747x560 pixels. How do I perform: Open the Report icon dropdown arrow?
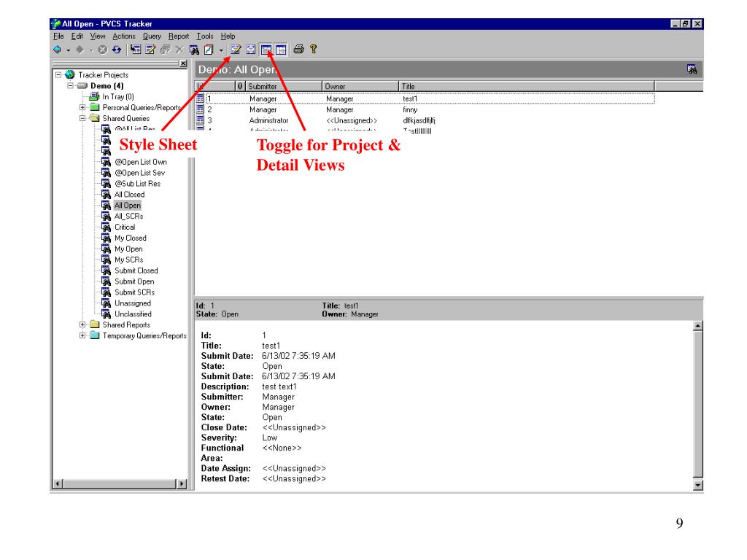coord(221,50)
